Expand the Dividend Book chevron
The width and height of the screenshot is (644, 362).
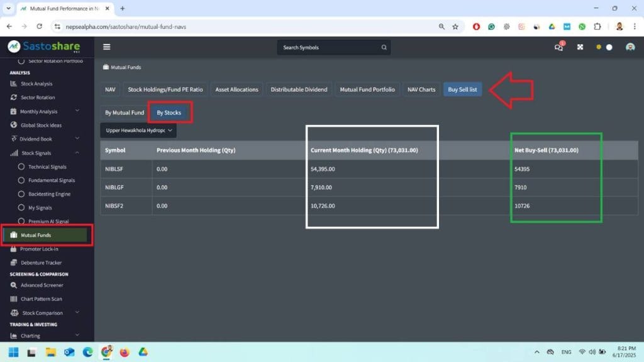click(77, 138)
